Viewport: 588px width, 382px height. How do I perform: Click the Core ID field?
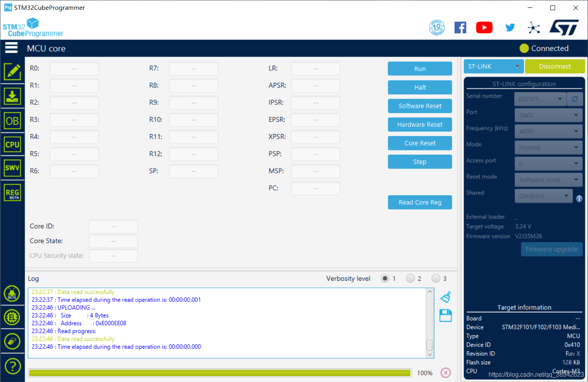click(114, 226)
